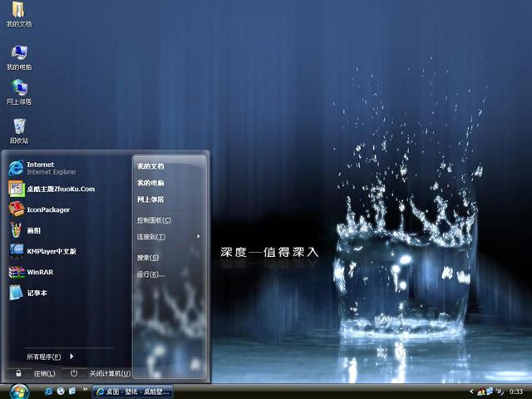The height and width of the screenshot is (399, 532).
Task: Click the Windows Start orb button
Action: [18, 391]
